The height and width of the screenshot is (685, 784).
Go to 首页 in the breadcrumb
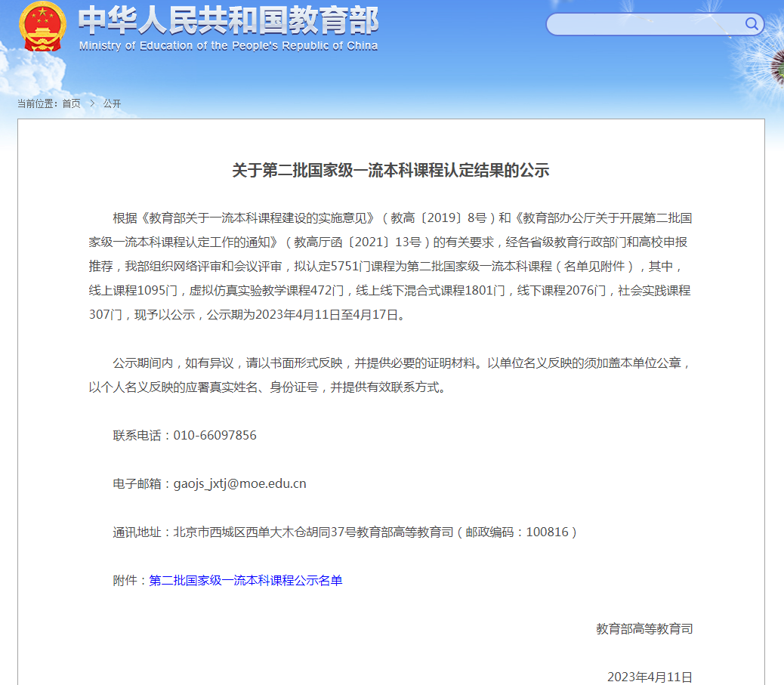coord(71,103)
